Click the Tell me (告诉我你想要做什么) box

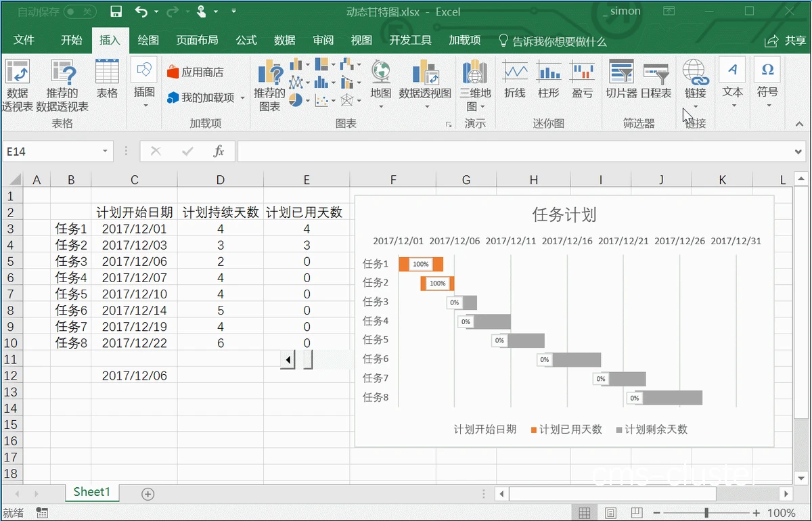point(552,41)
